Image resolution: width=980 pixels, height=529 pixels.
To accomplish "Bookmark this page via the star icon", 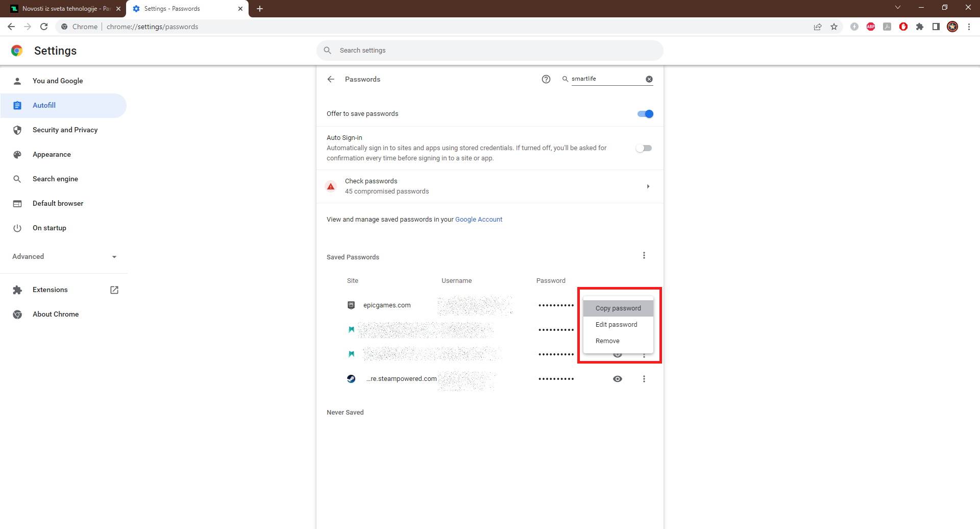I will pos(834,27).
